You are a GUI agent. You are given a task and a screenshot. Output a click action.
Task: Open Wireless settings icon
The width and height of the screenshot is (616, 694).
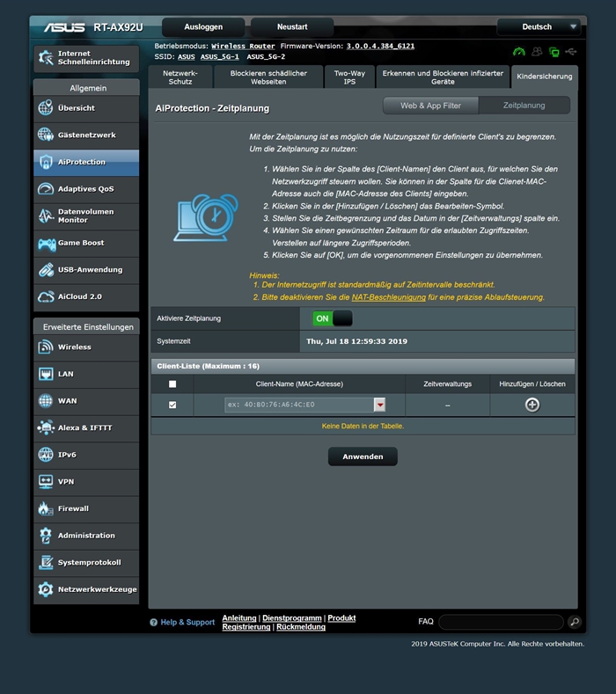45,347
